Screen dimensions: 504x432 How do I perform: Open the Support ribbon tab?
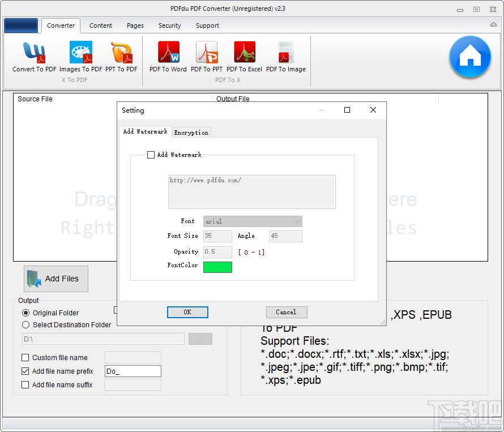pos(207,25)
